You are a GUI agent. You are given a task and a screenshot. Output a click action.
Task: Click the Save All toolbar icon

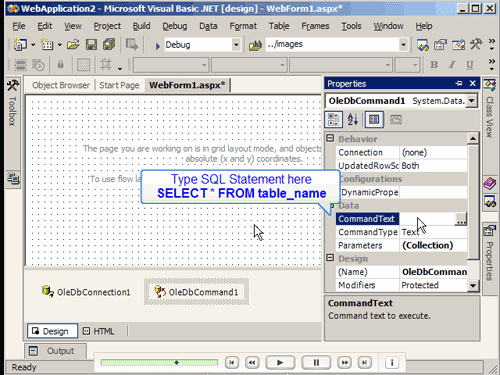pos(109,44)
